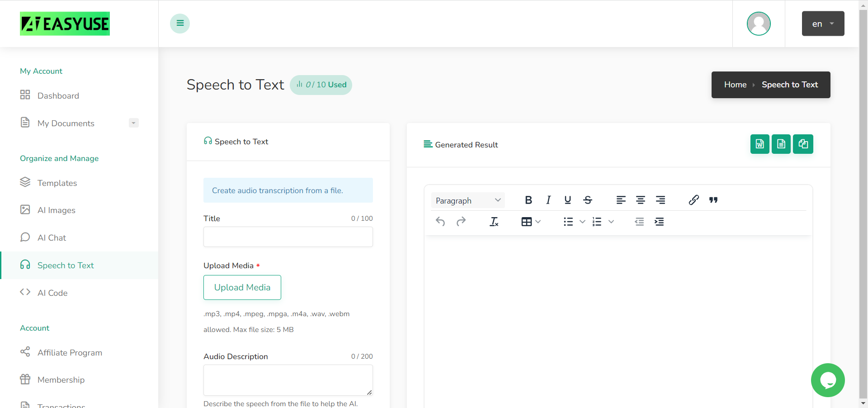Open the Affiliate Program page
Image resolution: width=868 pixels, height=408 pixels.
coord(70,352)
